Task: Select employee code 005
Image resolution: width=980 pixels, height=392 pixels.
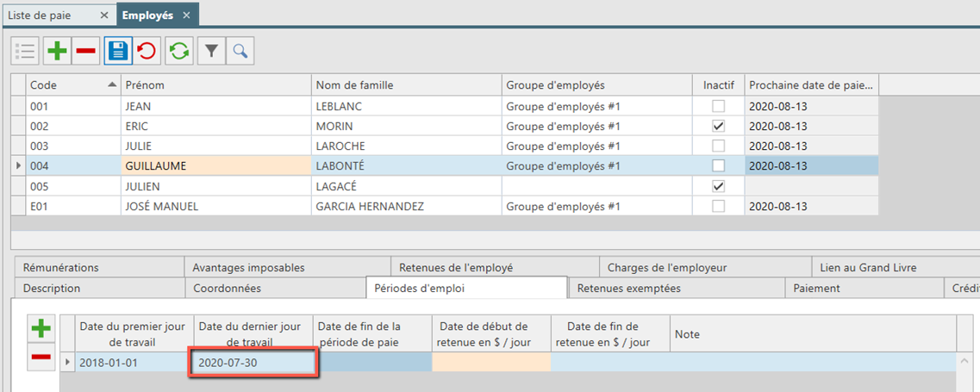Action: point(73,186)
